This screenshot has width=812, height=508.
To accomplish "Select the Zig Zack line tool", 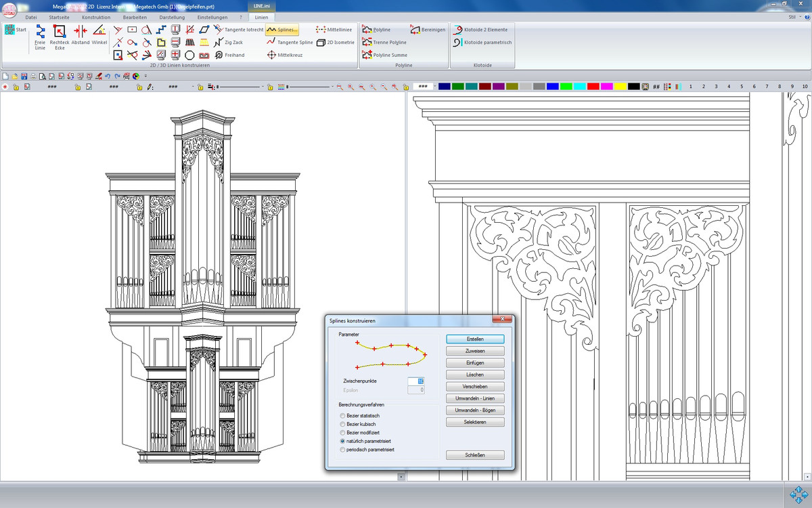I will click(x=230, y=42).
